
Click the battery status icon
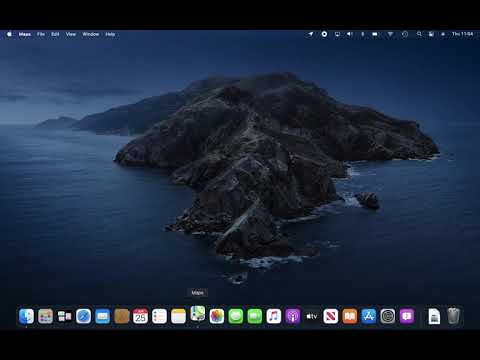[x=375, y=34]
